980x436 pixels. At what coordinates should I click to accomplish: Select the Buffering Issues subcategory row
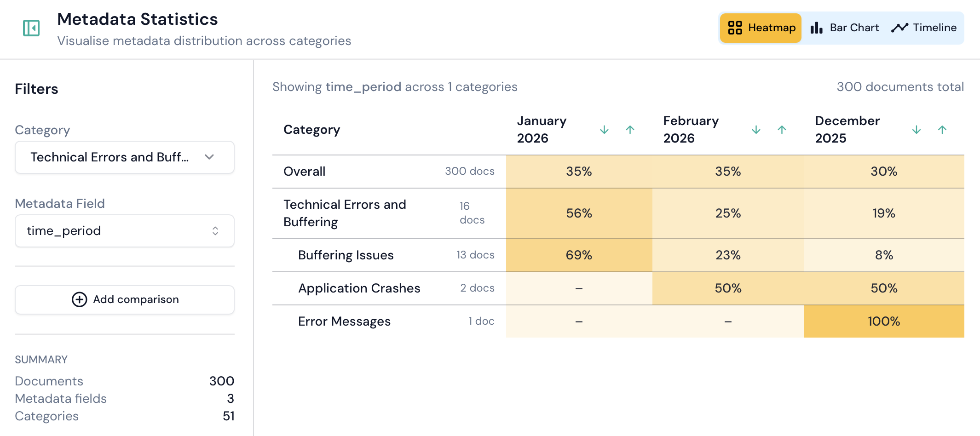346,255
